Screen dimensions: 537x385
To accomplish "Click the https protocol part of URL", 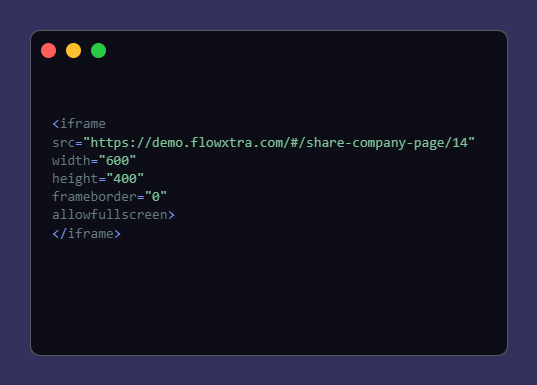I will coord(110,143).
